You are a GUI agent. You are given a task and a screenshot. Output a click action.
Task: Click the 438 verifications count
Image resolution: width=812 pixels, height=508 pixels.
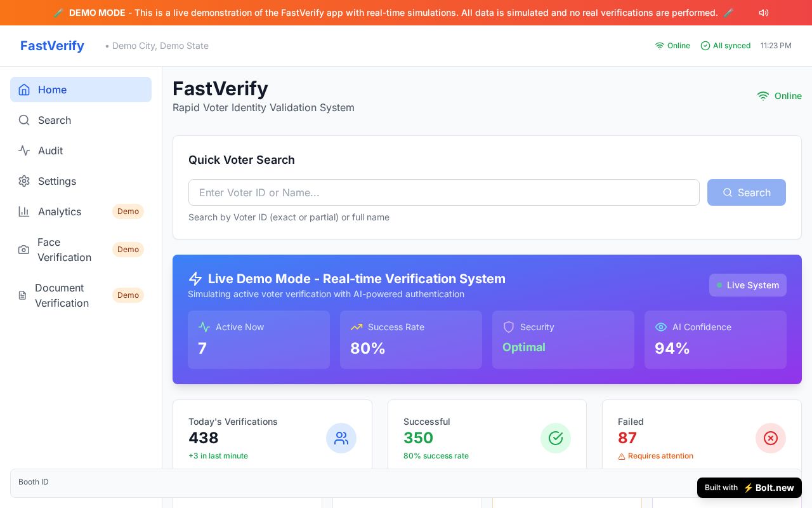[204, 438]
